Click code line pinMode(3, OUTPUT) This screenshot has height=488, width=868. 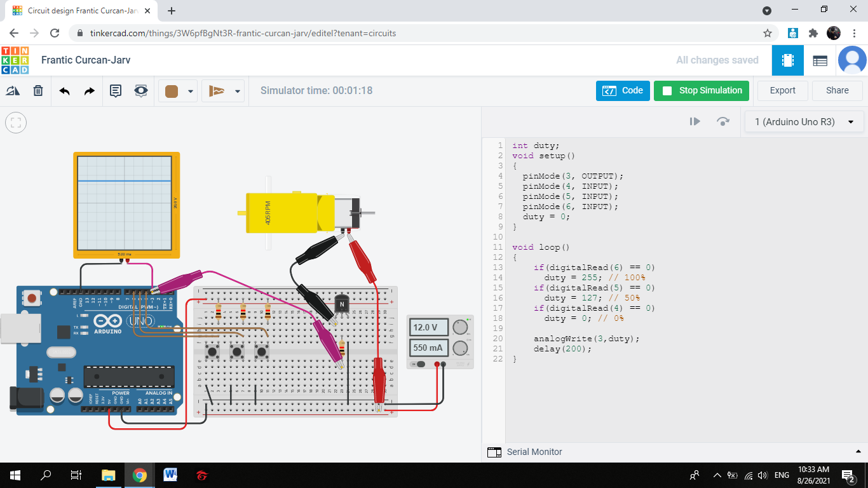tap(573, 176)
